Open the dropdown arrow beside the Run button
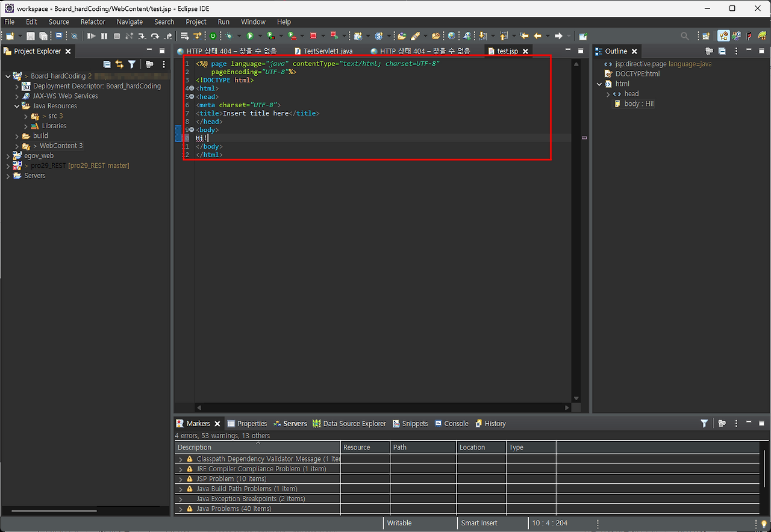 tap(260, 36)
